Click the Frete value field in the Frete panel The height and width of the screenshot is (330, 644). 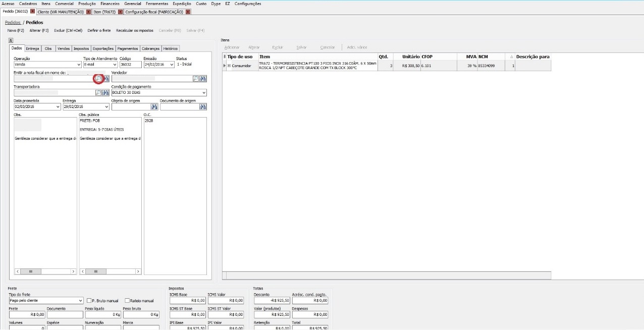tap(27, 314)
